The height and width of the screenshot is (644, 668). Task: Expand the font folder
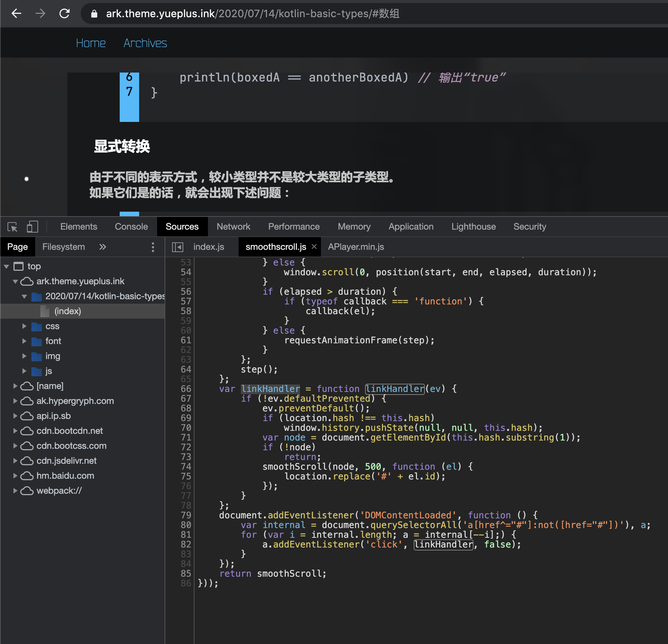pyautogui.click(x=24, y=341)
